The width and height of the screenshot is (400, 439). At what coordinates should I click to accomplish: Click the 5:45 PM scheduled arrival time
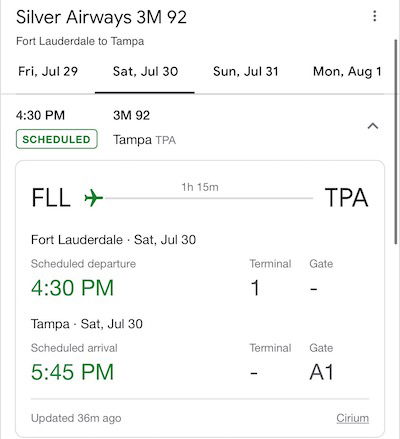pyautogui.click(x=72, y=372)
